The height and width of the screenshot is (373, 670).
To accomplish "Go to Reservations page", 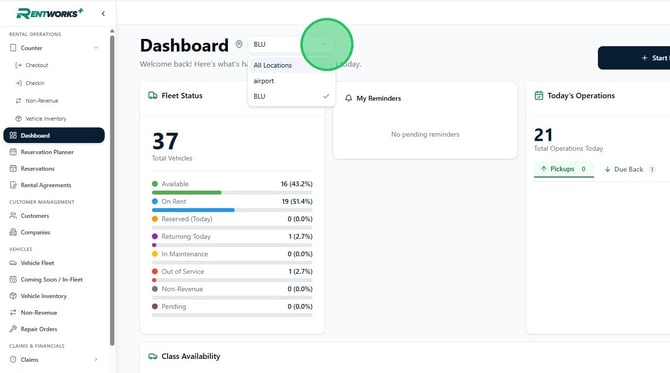I will 38,169.
